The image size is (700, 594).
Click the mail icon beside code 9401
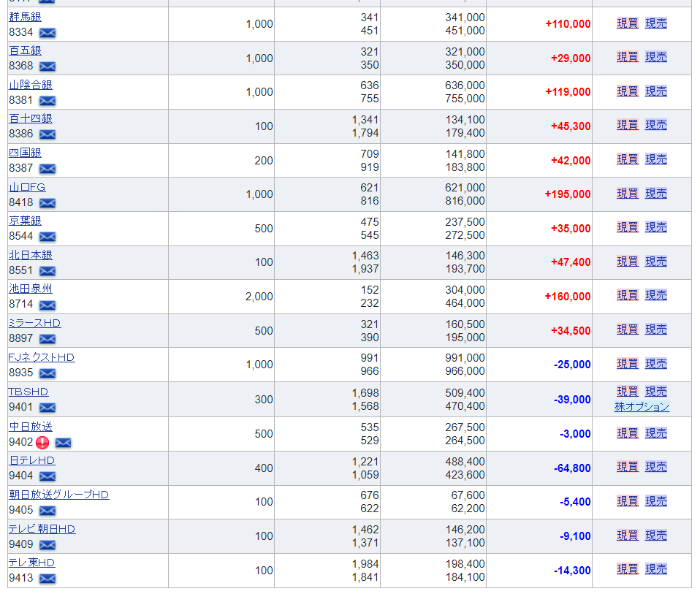click(47, 408)
